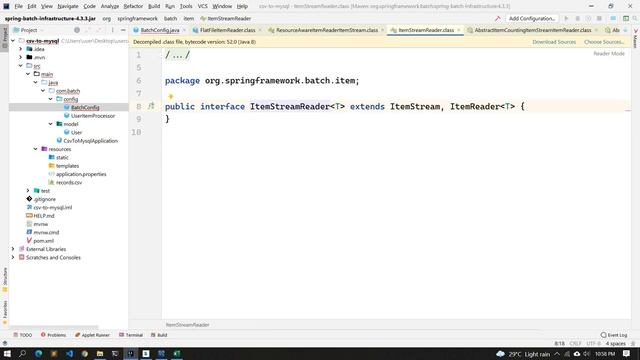This screenshot has height=360, width=640.
Task: Open Applet Runner tool window
Action: pos(92,335)
